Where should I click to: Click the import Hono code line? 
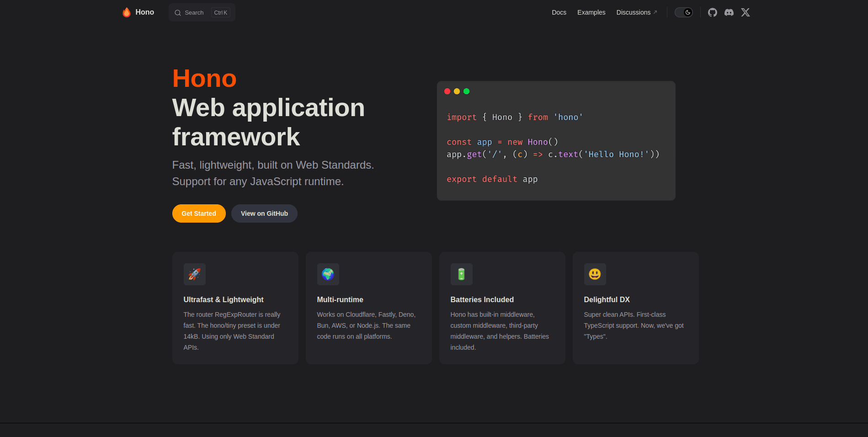coord(515,117)
